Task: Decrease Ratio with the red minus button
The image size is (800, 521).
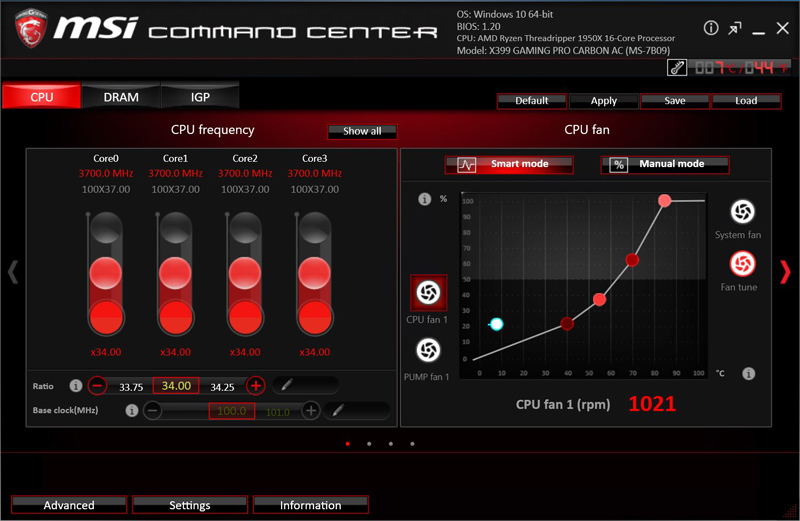Action: pyautogui.click(x=97, y=385)
